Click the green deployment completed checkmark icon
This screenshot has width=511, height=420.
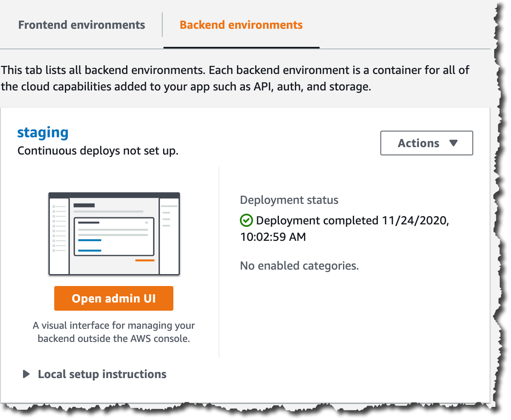246,221
